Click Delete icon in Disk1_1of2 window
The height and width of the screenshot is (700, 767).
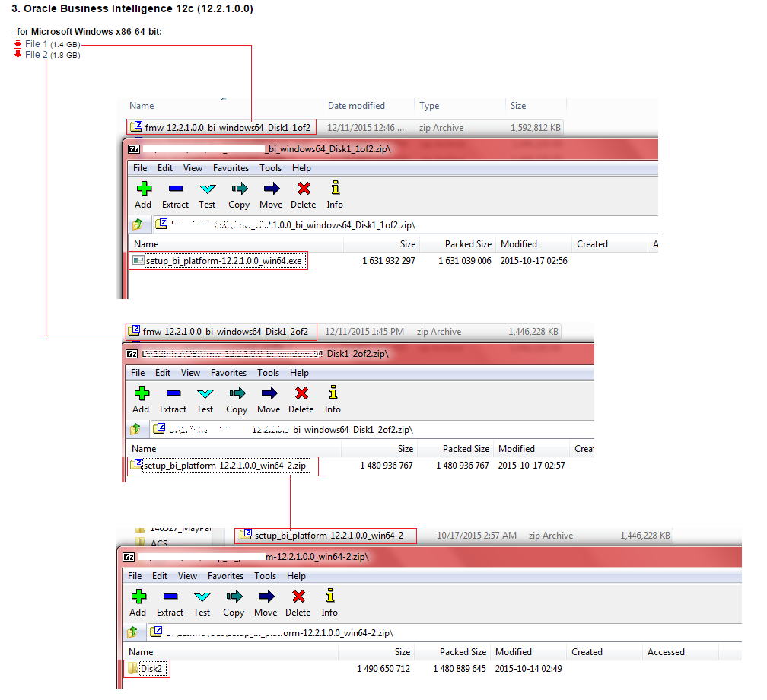tap(304, 189)
